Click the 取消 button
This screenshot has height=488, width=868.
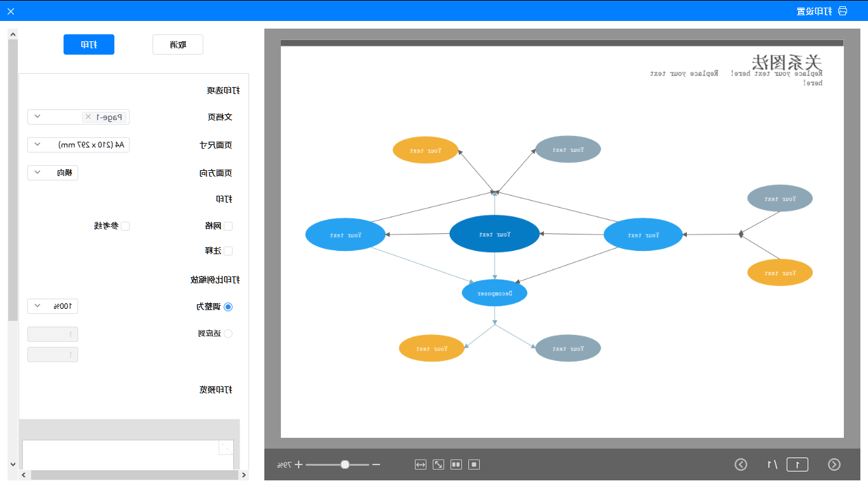click(178, 44)
